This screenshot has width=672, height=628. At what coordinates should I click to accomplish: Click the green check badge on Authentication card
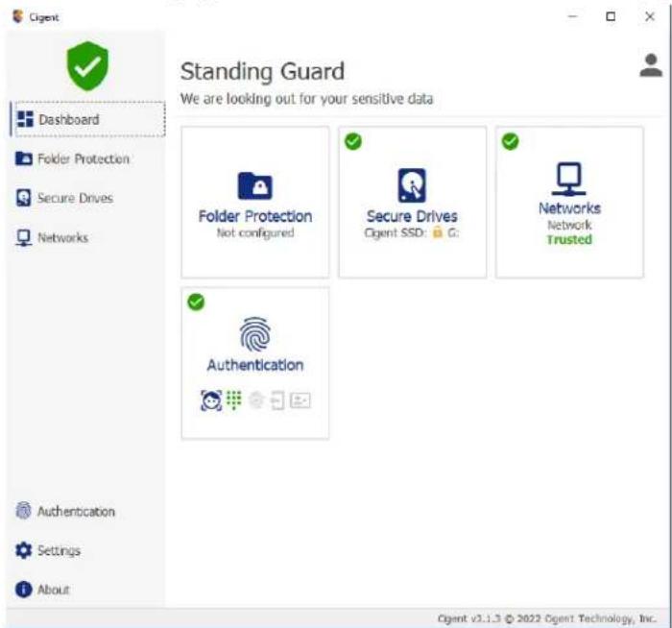click(x=196, y=302)
